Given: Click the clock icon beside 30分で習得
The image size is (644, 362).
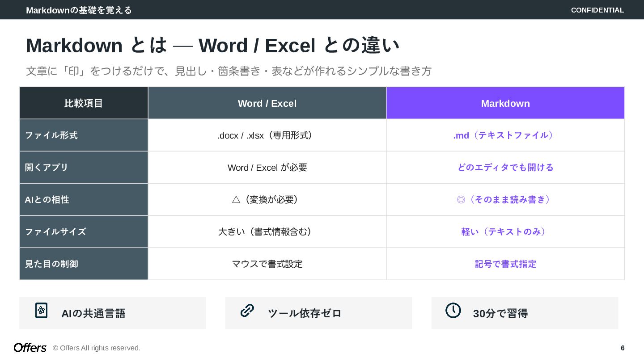Looking at the screenshot, I should (453, 310).
